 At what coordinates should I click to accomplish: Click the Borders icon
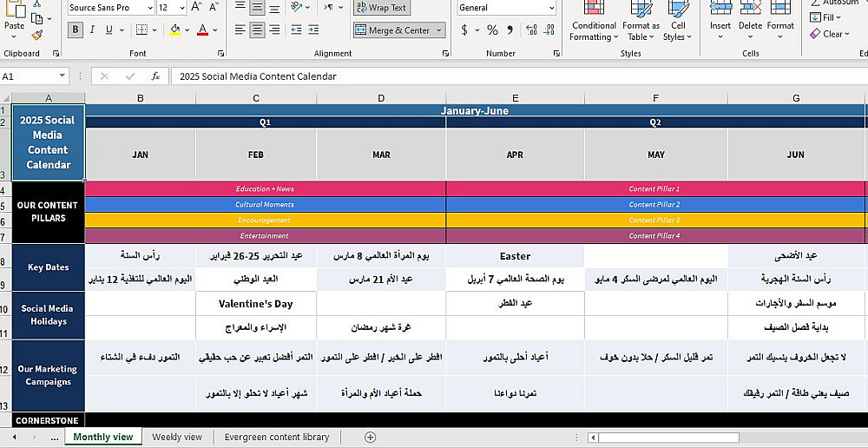click(x=141, y=30)
